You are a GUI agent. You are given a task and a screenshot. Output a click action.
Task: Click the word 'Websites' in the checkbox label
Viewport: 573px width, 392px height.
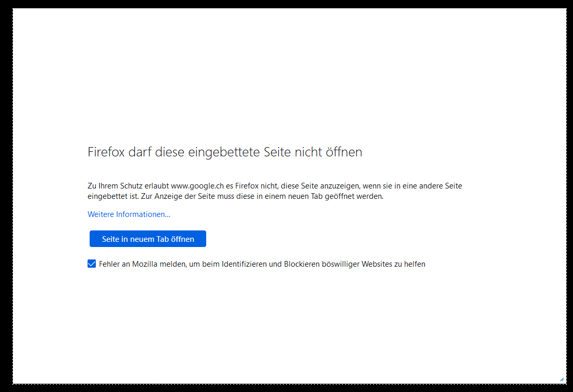tap(377, 264)
